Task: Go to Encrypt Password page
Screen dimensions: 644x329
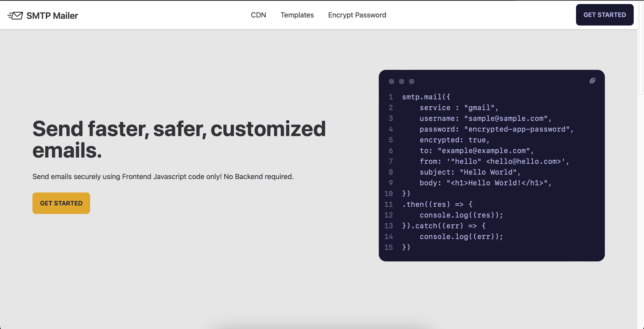Action: 357,15
